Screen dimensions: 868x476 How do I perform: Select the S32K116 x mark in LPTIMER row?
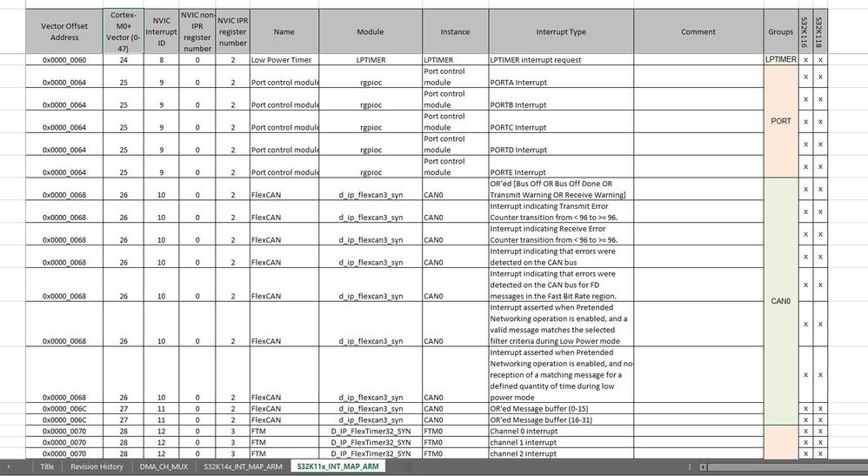point(805,60)
